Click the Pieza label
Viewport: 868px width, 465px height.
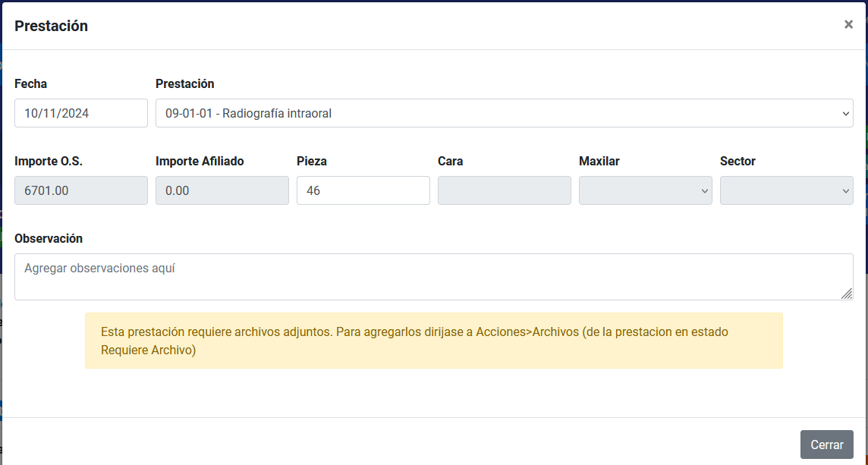(x=311, y=161)
